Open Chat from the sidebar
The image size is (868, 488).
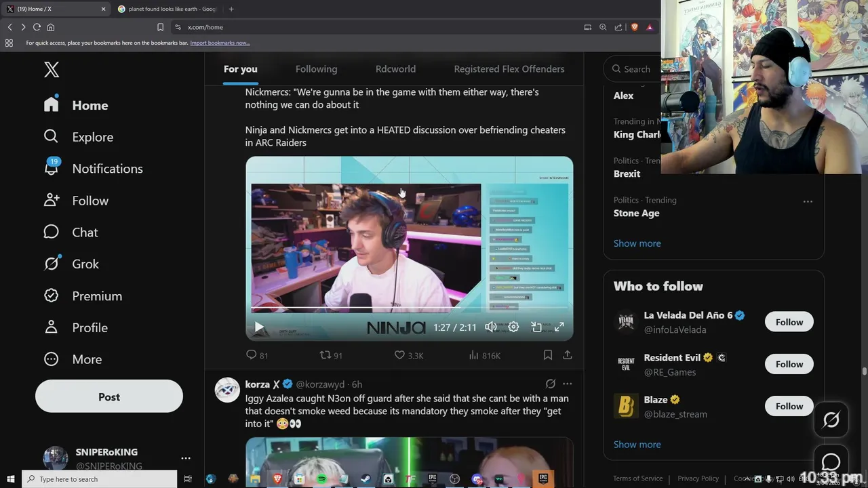[71, 232]
